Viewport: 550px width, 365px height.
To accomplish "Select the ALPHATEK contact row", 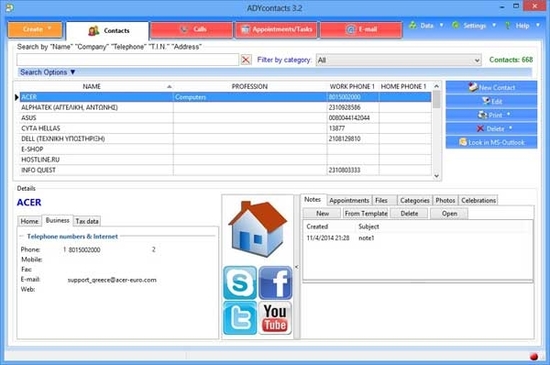I will coord(225,107).
